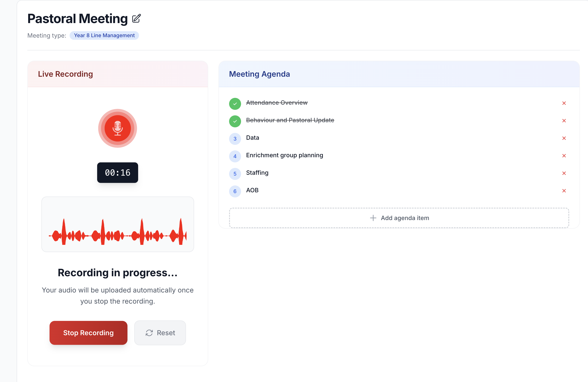Screen dimensions: 588x382
Task: Remove the Attendance Overview agenda item
Action: click(x=564, y=103)
